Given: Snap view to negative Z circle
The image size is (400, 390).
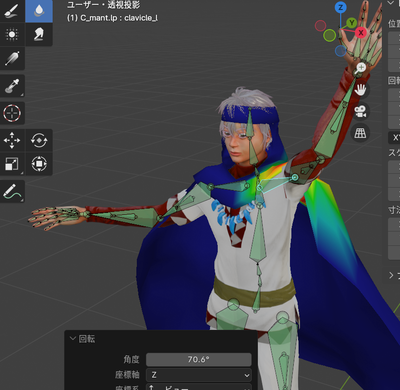Looking at the screenshot, I should [x=340, y=51].
